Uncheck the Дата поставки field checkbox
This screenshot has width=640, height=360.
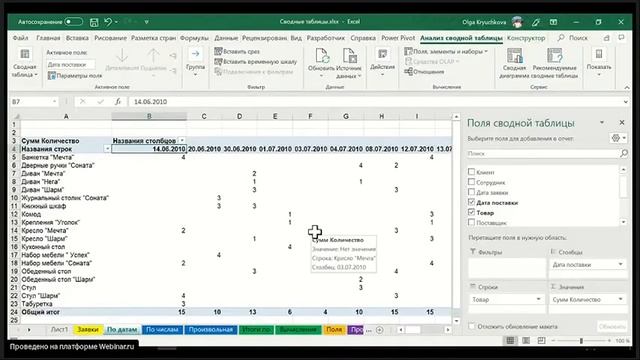pos(471,202)
